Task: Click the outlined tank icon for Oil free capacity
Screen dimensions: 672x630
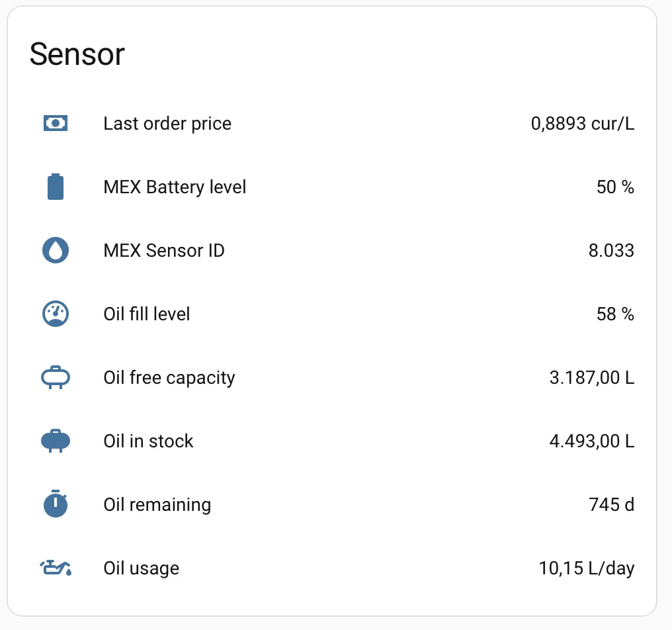Action: click(x=56, y=377)
